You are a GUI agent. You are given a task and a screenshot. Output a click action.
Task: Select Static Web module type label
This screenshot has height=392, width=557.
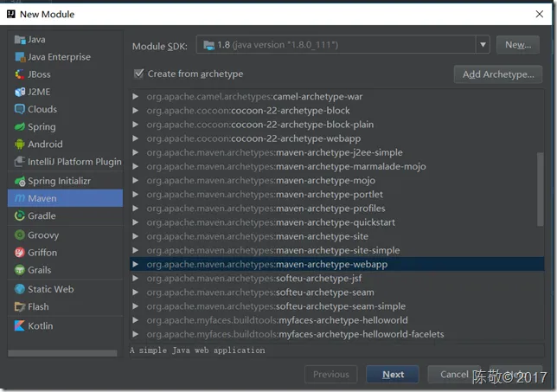[51, 289]
